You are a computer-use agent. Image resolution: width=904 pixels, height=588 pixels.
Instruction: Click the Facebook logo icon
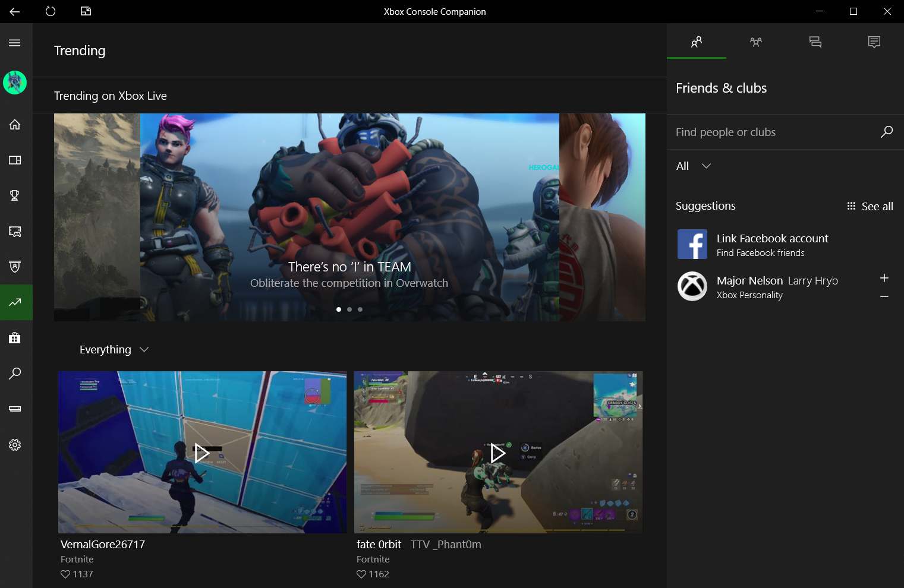pos(692,244)
